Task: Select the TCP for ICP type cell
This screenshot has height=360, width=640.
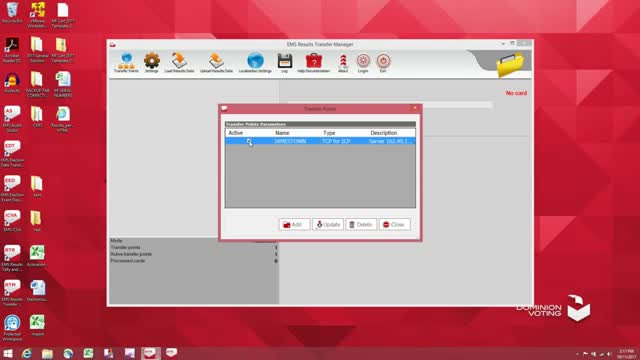Action: (x=336, y=141)
